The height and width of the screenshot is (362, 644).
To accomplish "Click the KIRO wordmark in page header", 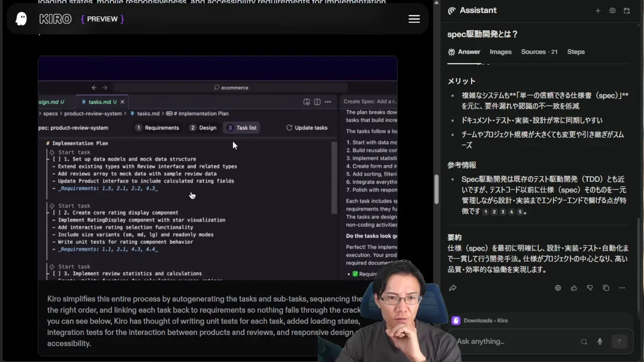I will pyautogui.click(x=55, y=19).
